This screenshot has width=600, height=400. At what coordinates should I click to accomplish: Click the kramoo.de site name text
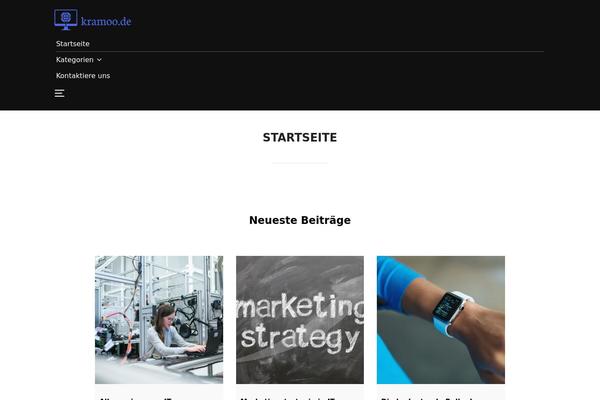coord(106,21)
